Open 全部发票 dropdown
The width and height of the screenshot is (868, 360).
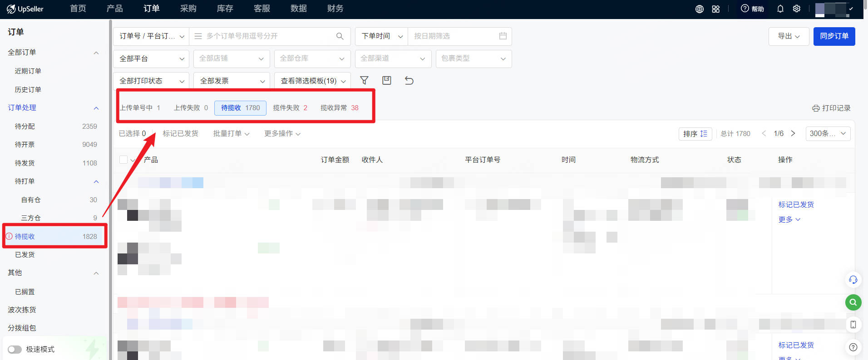232,81
